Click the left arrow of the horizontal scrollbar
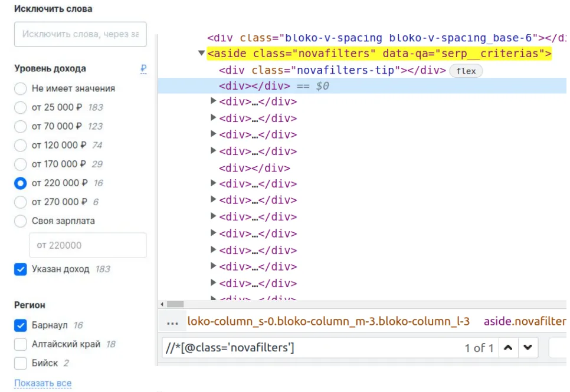The image size is (570, 392). click(x=162, y=304)
